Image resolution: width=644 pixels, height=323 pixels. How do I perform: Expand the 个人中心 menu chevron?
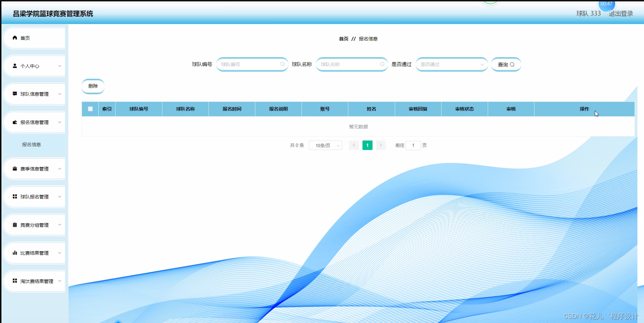[x=59, y=66]
